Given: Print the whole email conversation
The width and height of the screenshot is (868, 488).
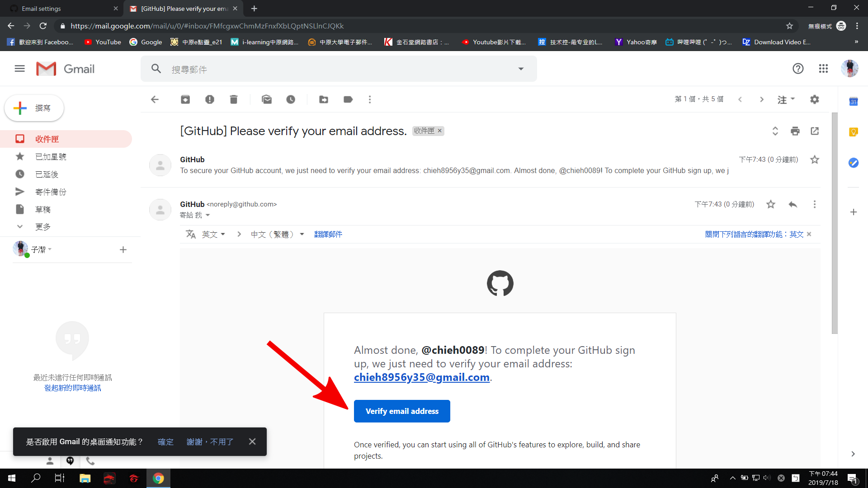Looking at the screenshot, I should point(795,131).
